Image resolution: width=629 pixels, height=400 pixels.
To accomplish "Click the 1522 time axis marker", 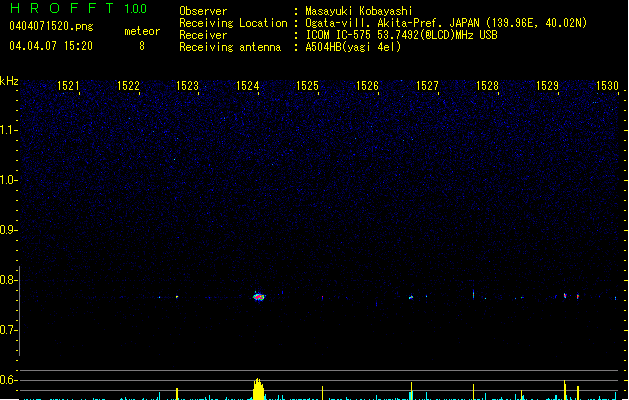I will pyautogui.click(x=128, y=85).
